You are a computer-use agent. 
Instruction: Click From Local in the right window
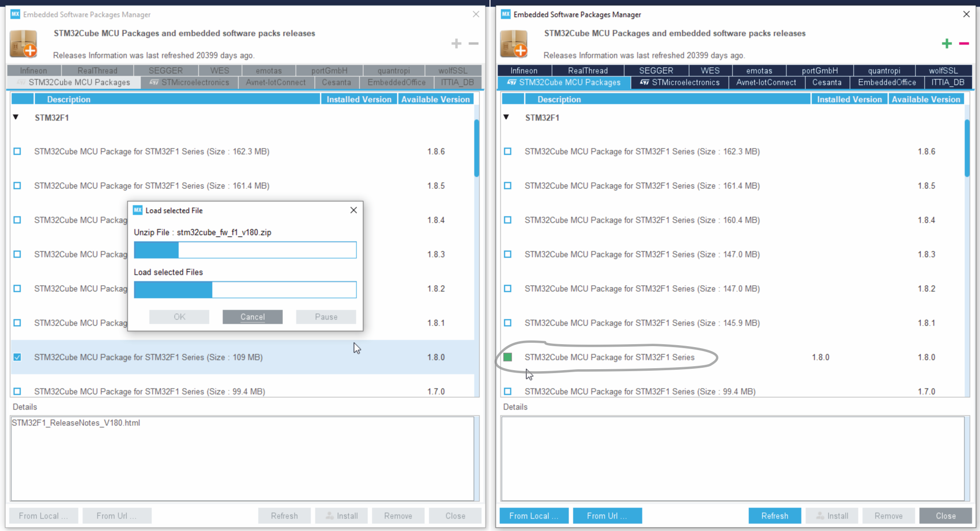click(x=534, y=516)
